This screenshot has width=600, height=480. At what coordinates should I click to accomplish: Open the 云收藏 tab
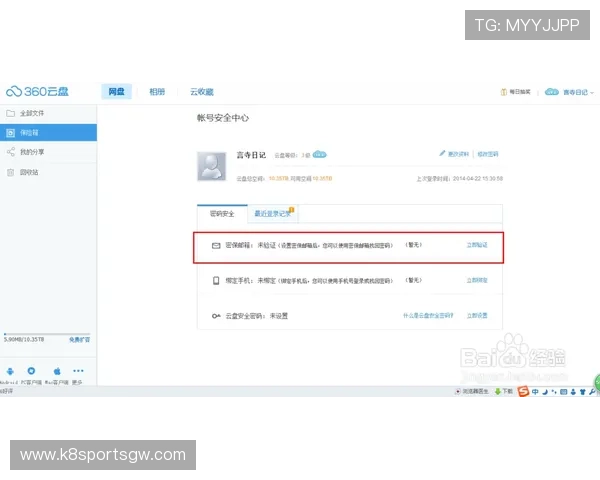pos(202,92)
